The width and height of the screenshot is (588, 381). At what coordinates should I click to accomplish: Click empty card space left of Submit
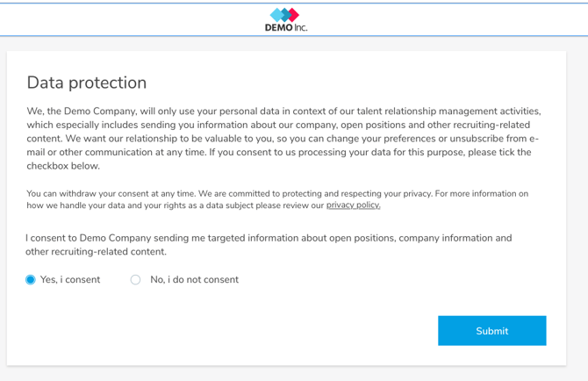[x=219, y=331]
